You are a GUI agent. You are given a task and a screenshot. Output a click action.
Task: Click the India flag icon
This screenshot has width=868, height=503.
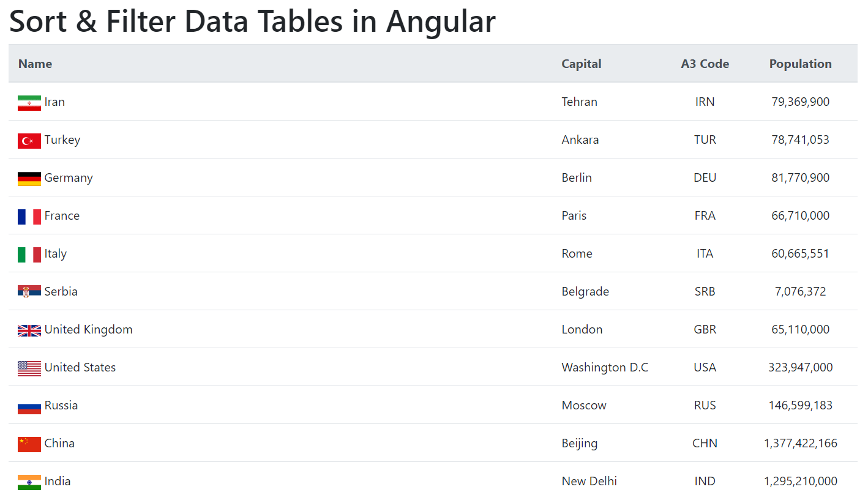(29, 481)
